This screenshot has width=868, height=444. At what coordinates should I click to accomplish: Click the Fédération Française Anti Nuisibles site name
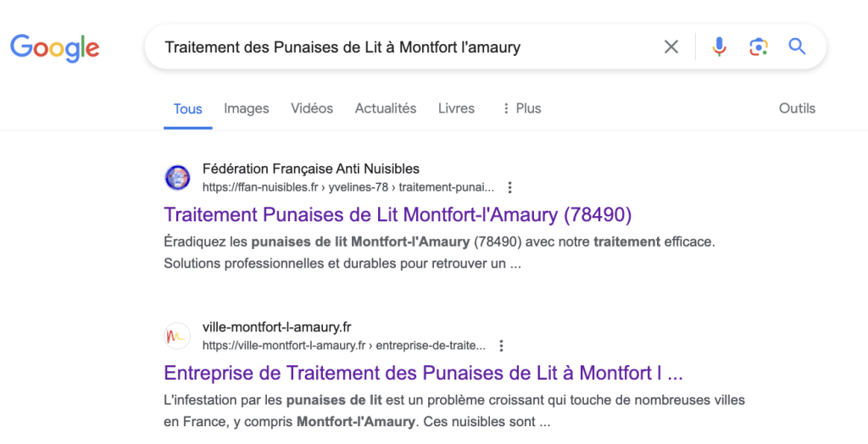310,169
